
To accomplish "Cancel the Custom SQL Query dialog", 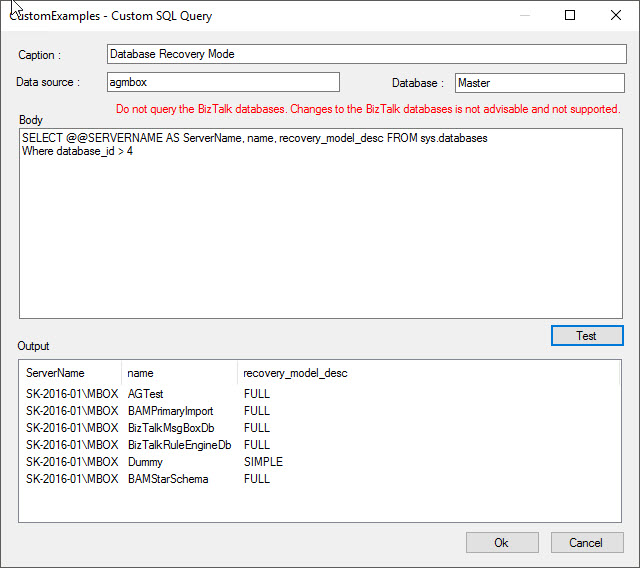I will click(x=586, y=542).
